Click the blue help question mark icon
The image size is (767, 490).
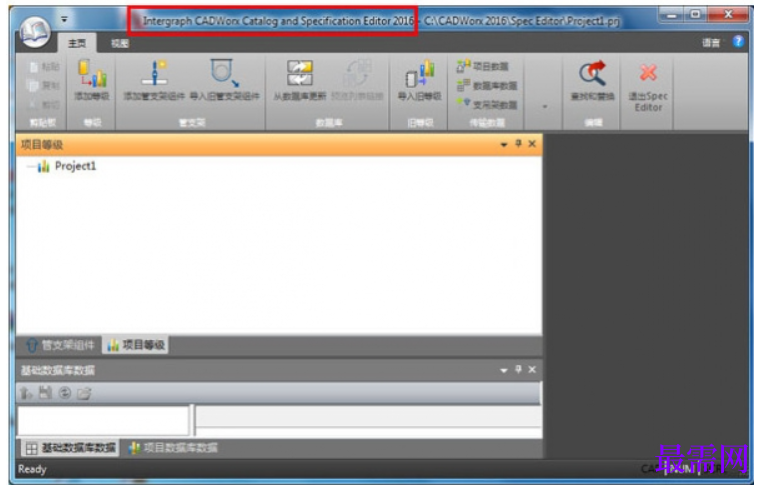point(738,42)
